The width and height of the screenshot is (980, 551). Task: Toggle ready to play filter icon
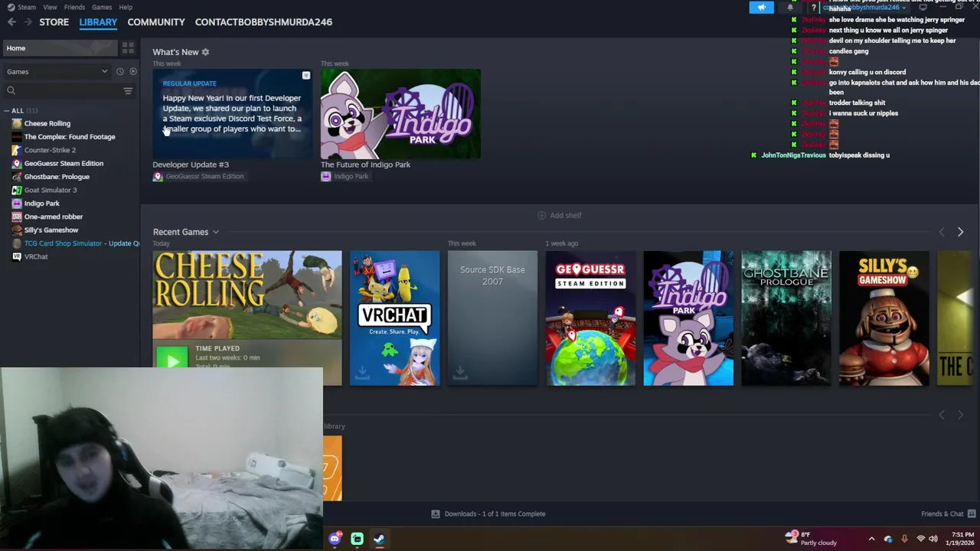(x=132, y=72)
